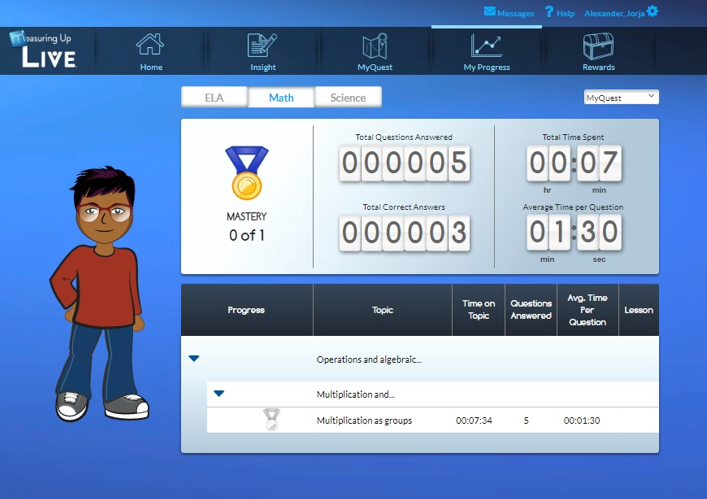707x499 pixels.
Task: Go to Home via house icon
Action: (x=150, y=44)
